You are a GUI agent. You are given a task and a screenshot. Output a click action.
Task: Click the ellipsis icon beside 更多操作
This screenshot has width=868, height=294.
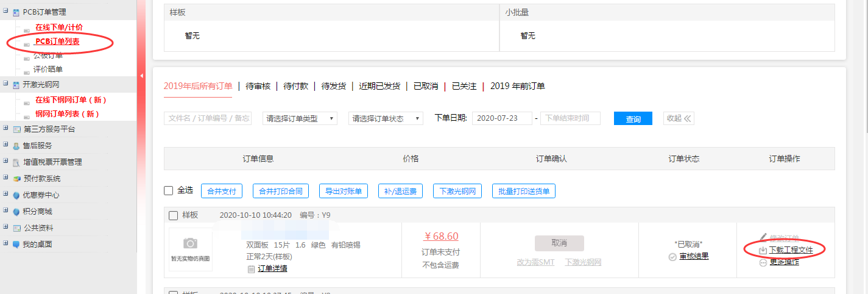pyautogui.click(x=763, y=262)
